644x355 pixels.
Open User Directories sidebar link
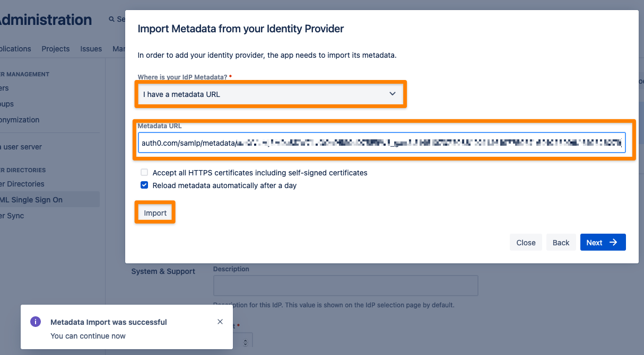pyautogui.click(x=22, y=184)
